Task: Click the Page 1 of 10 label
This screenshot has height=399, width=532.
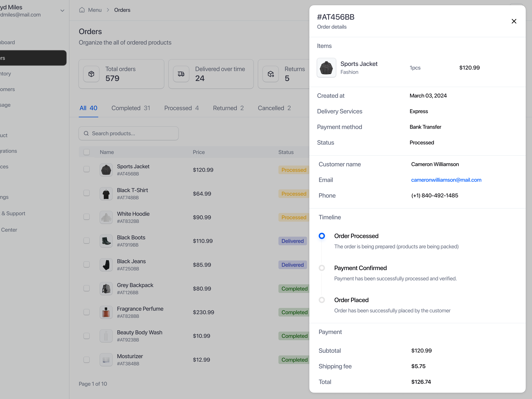Action: [x=93, y=384]
